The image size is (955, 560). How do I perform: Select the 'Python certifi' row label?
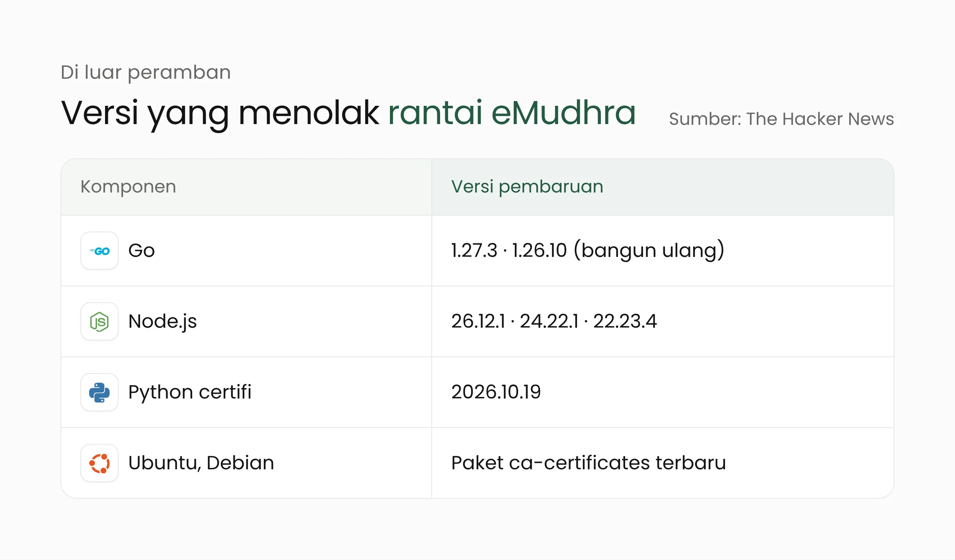pos(190,392)
